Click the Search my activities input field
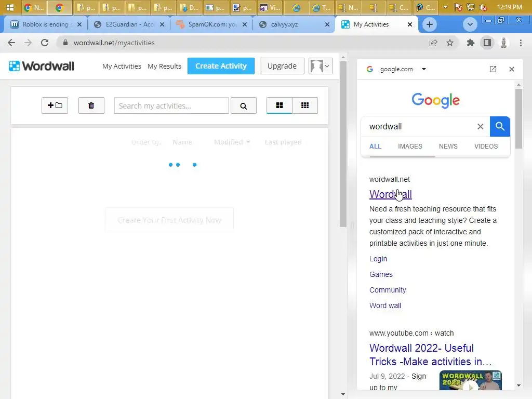This screenshot has width=532, height=399. (171, 105)
